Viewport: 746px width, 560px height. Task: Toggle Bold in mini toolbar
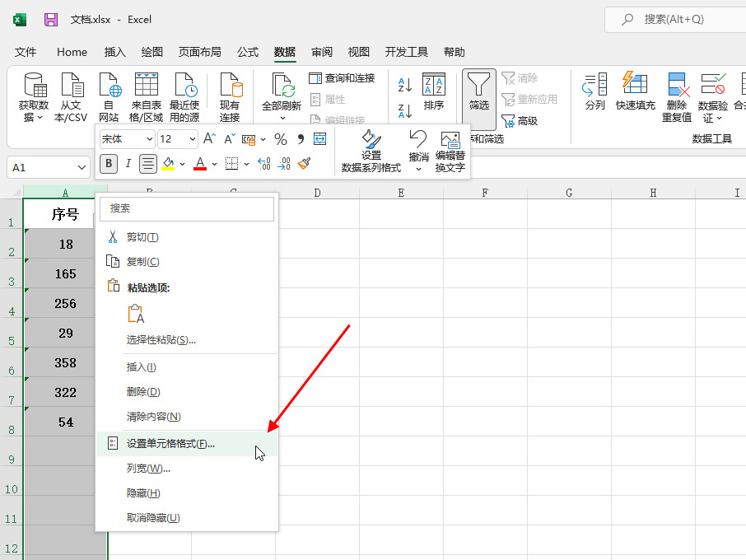(x=109, y=164)
